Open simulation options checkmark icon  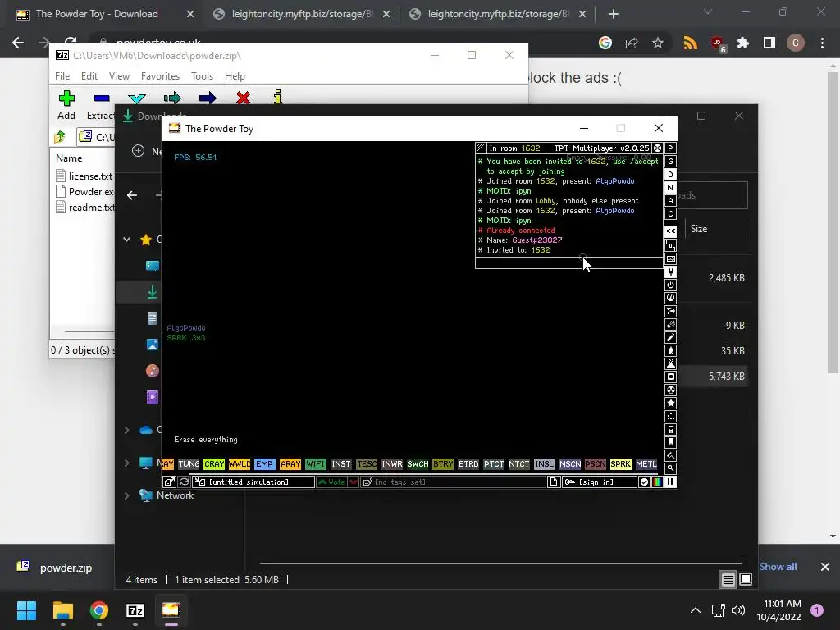644,482
